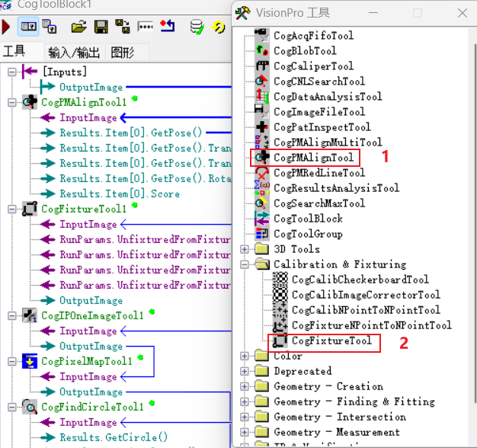Select the CogCNLSearchTool icon
Image resolution: width=477 pixels, height=448 pixels.
click(x=261, y=82)
